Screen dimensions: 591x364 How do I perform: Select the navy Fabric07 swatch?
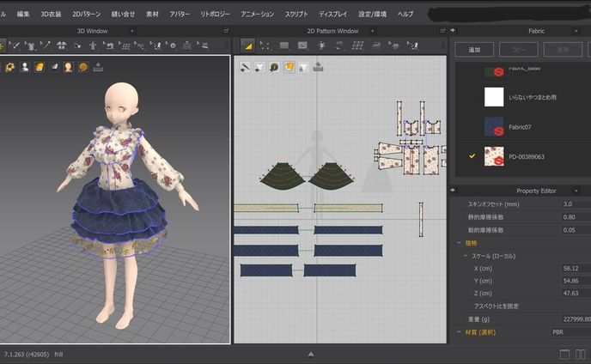pyautogui.click(x=494, y=127)
